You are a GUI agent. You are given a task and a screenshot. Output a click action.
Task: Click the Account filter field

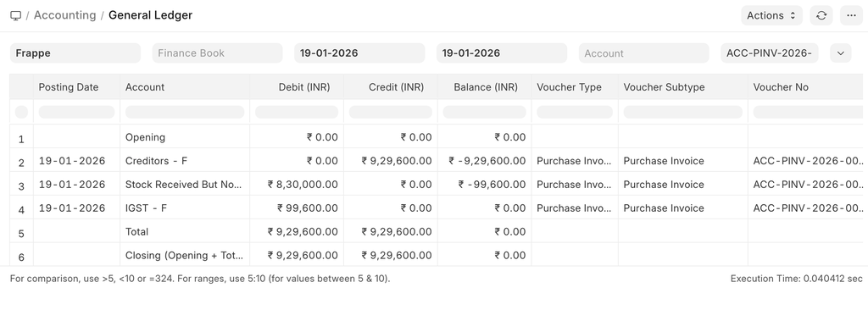(644, 53)
